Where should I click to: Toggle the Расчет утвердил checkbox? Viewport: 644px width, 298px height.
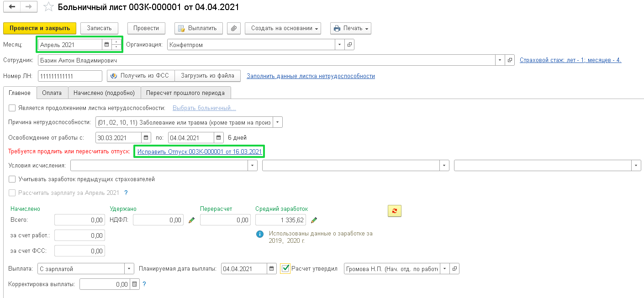[285, 269]
